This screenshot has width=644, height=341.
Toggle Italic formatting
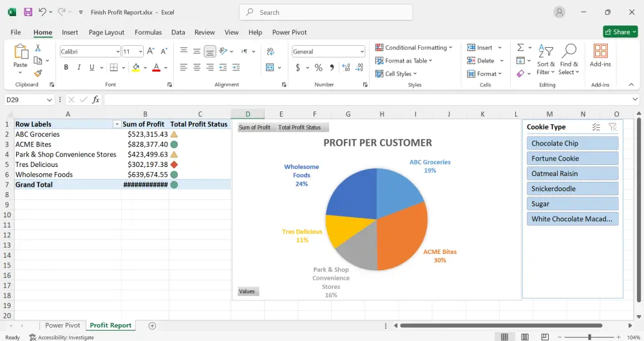[x=79, y=67]
